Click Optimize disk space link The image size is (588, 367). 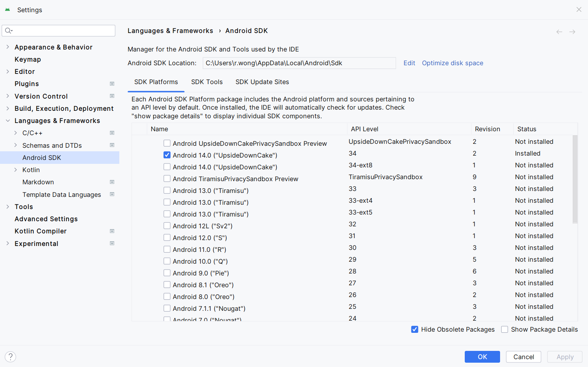coord(453,63)
